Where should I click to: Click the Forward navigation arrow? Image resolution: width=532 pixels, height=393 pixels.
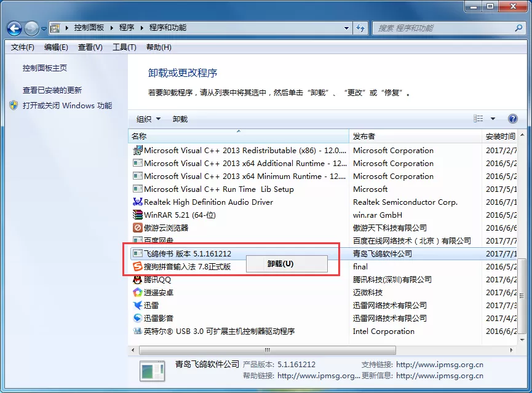(32, 28)
